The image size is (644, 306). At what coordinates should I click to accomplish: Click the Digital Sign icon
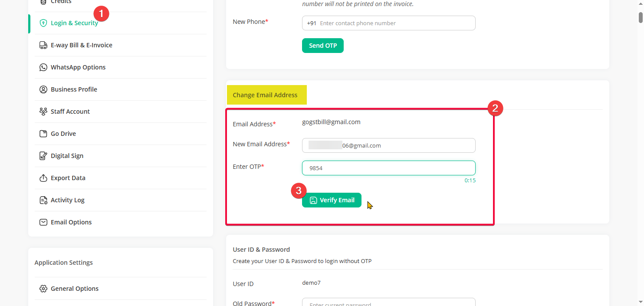click(x=43, y=156)
